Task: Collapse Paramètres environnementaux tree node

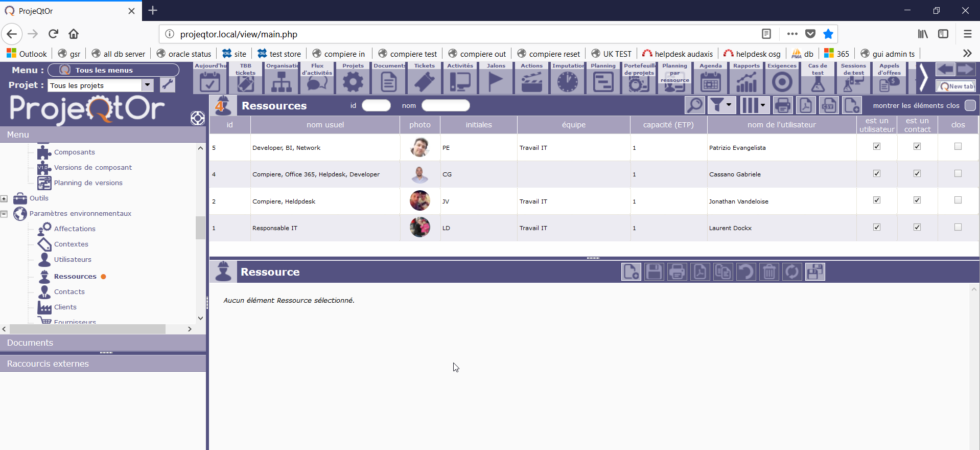Action: coord(4,214)
